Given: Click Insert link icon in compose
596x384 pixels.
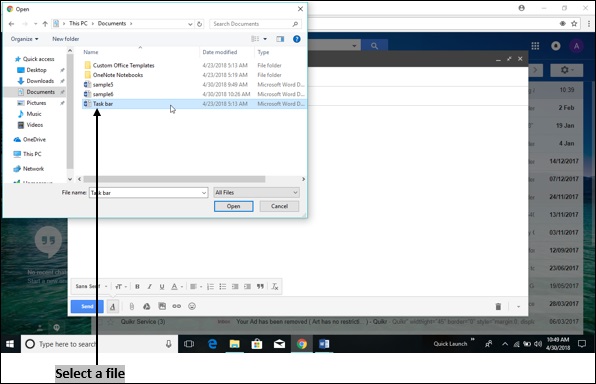Looking at the screenshot, I should point(177,306).
